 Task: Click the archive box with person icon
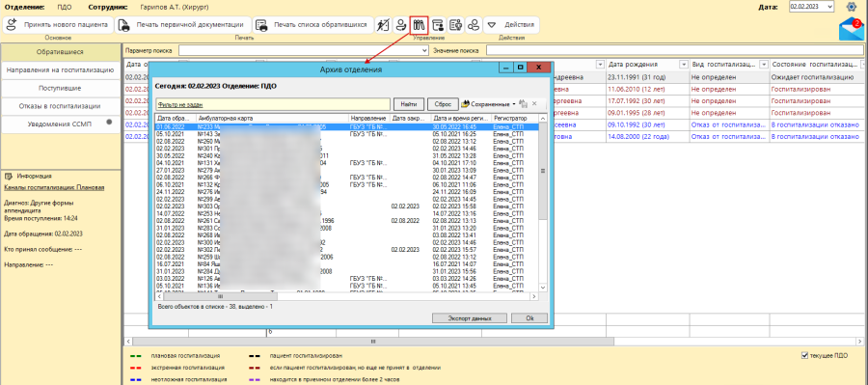pyautogui.click(x=438, y=25)
